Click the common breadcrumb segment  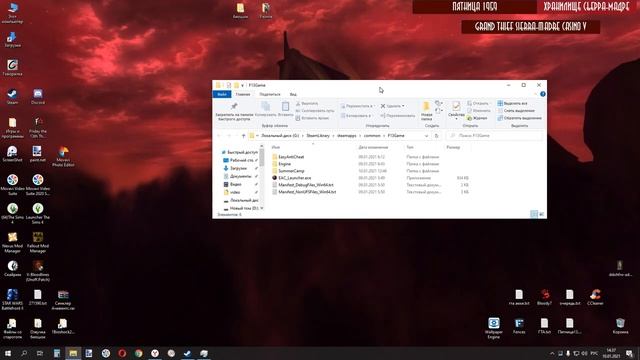click(372, 136)
